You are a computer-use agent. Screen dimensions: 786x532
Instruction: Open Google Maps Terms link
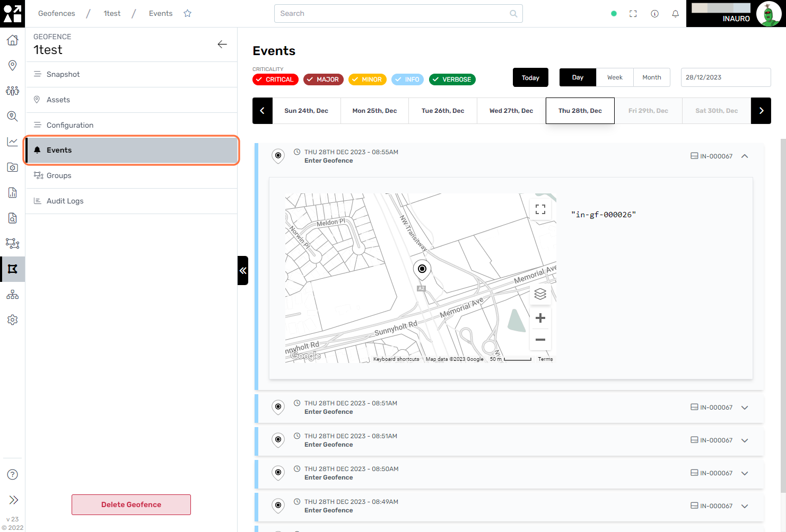pos(545,359)
